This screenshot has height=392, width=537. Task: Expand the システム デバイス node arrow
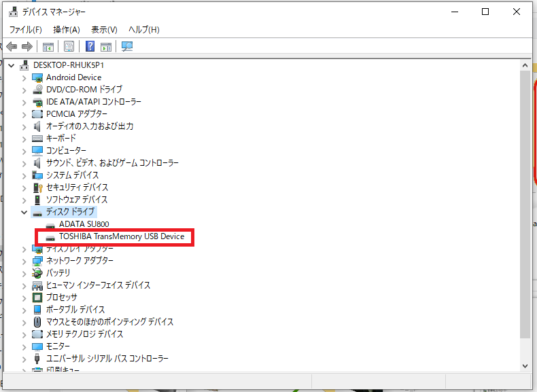[x=24, y=176]
